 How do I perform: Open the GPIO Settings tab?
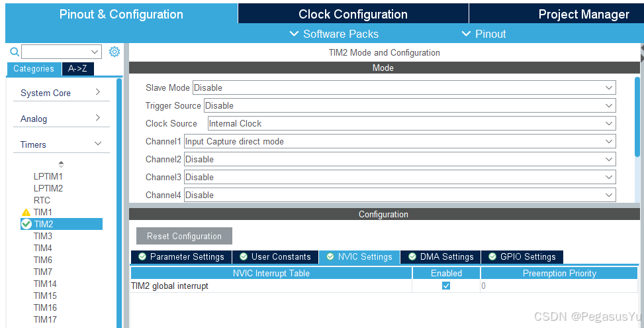(522, 257)
